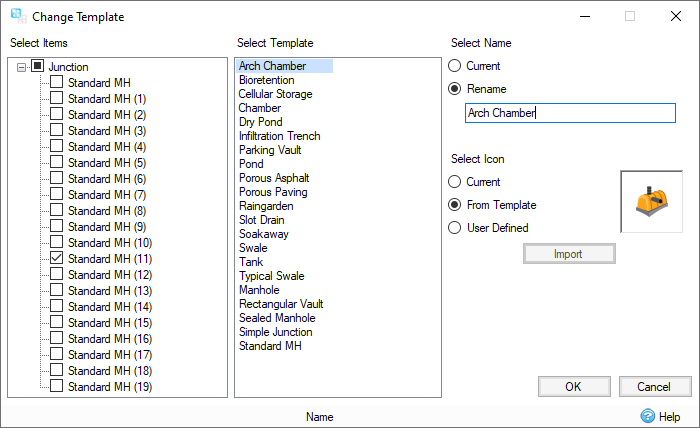Select the Infiltration Trench template
This screenshot has height=428, width=700.
(280, 136)
